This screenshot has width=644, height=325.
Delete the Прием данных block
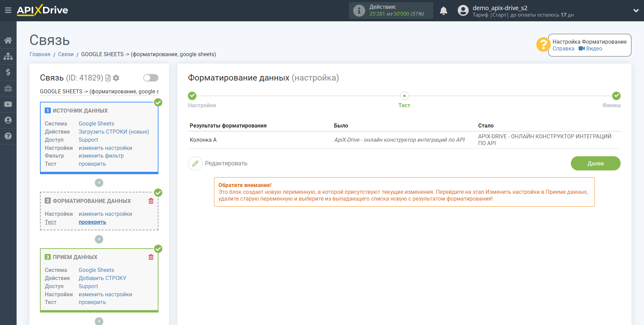pyautogui.click(x=151, y=257)
